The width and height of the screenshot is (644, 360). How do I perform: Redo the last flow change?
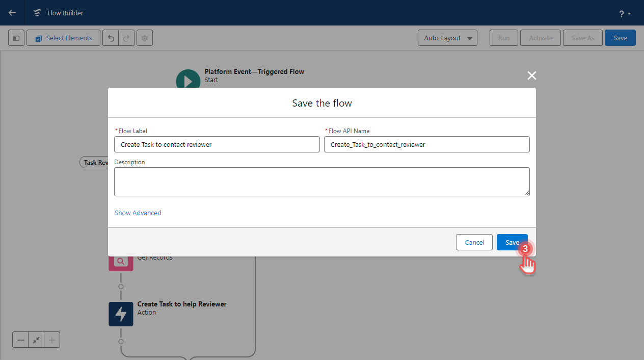(126, 37)
